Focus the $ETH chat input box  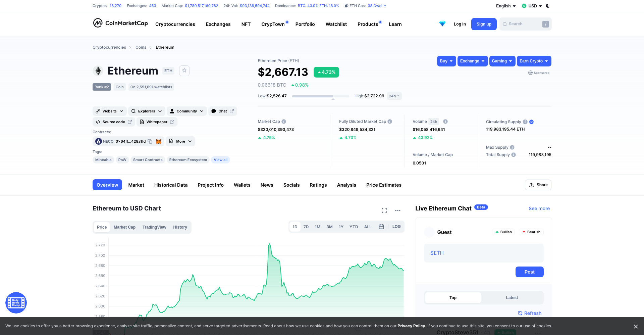pyautogui.click(x=484, y=253)
